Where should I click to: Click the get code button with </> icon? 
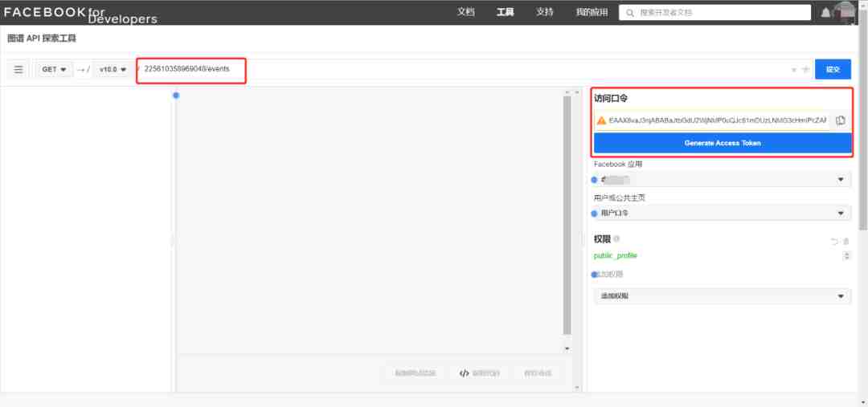click(479, 373)
